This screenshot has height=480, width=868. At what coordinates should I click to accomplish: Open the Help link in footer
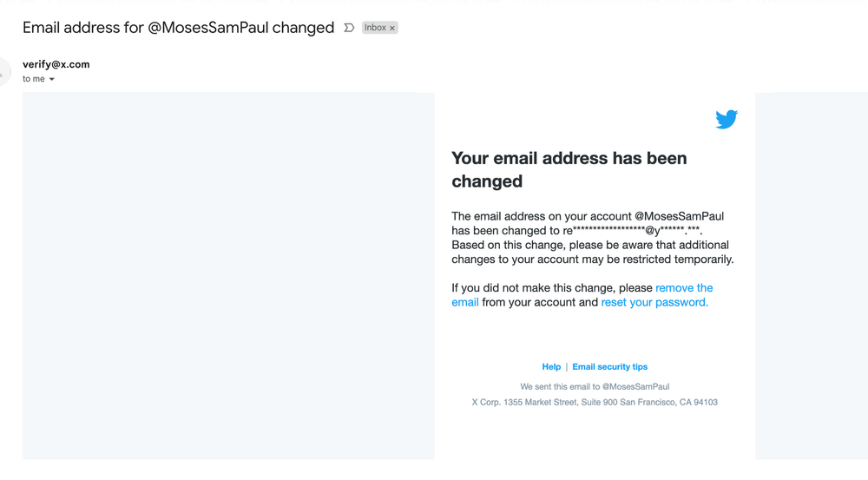(551, 366)
